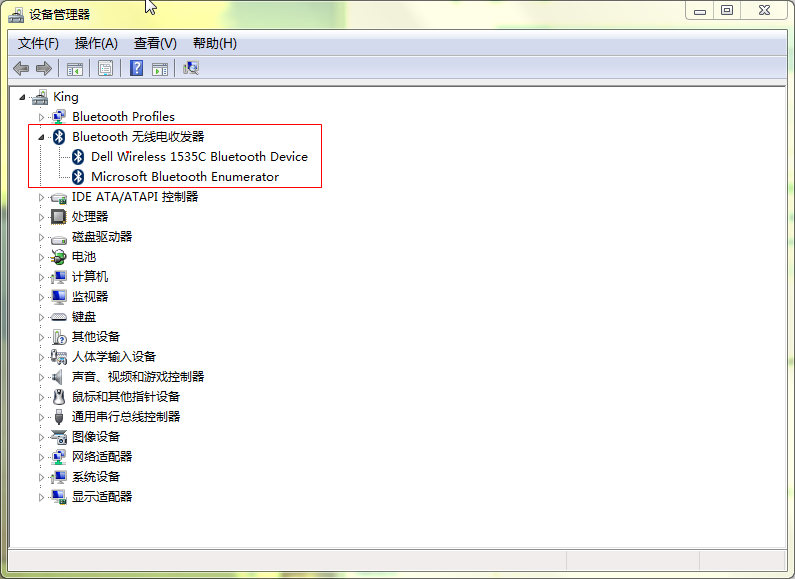Collapse the King root node
Image resolution: width=795 pixels, height=579 pixels.
tap(22, 97)
